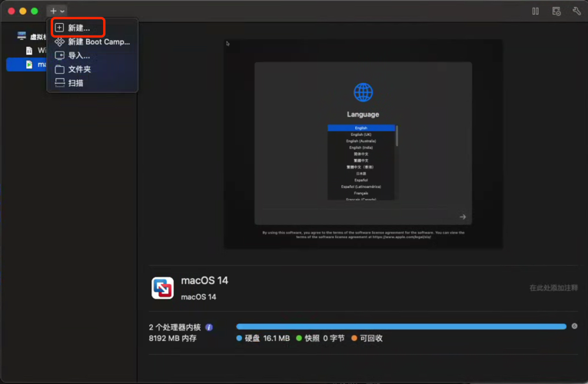The height and width of the screenshot is (384, 588).
Task: Click the globe language icon in preview
Action: [363, 92]
